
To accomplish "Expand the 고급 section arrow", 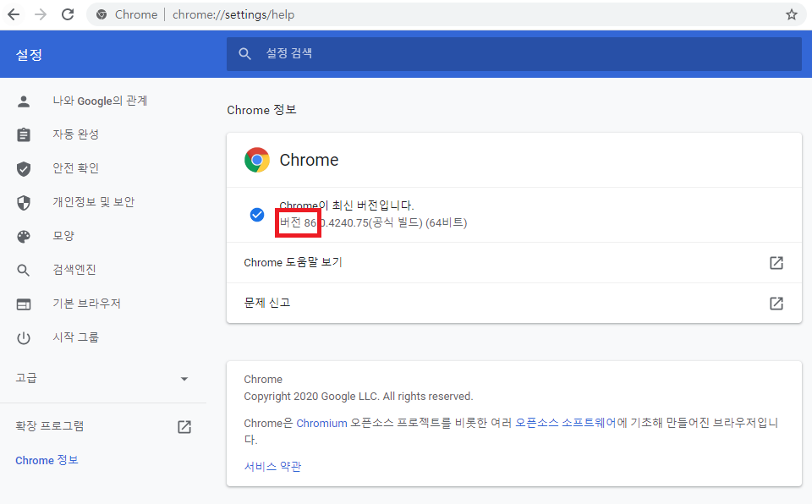I will (184, 379).
